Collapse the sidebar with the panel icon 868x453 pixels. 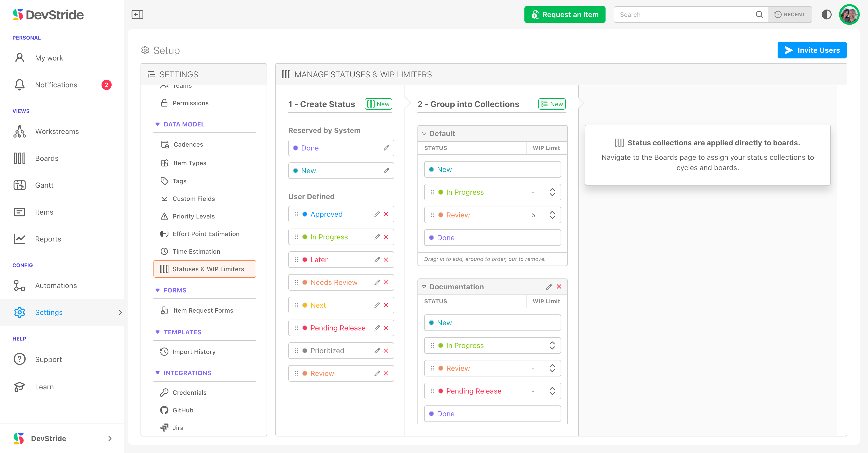click(x=137, y=14)
